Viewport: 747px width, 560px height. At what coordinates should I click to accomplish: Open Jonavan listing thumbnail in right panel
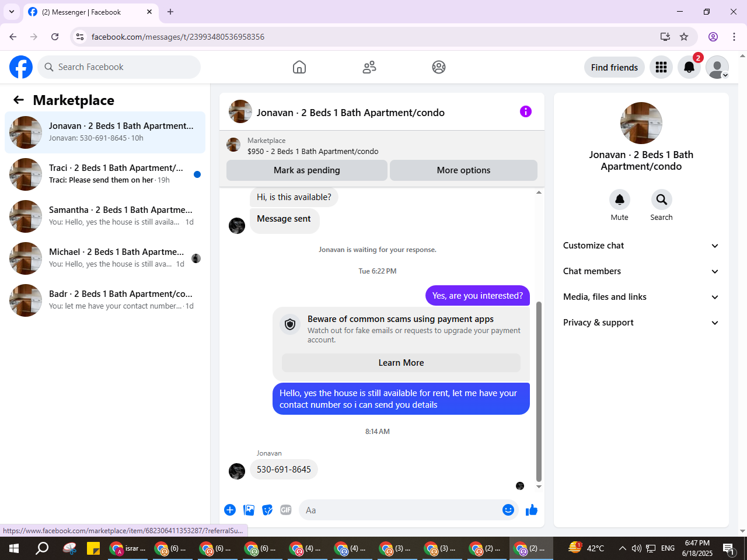641,123
